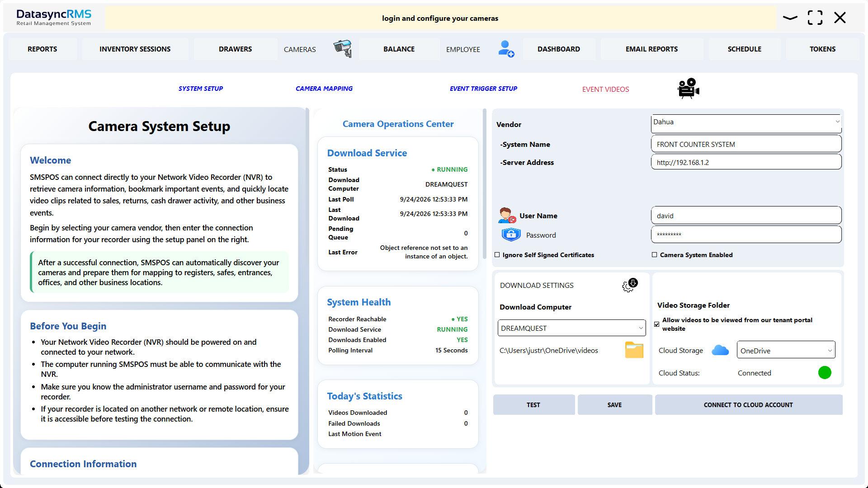Select the EMAIL REPORTS tab

coord(652,49)
